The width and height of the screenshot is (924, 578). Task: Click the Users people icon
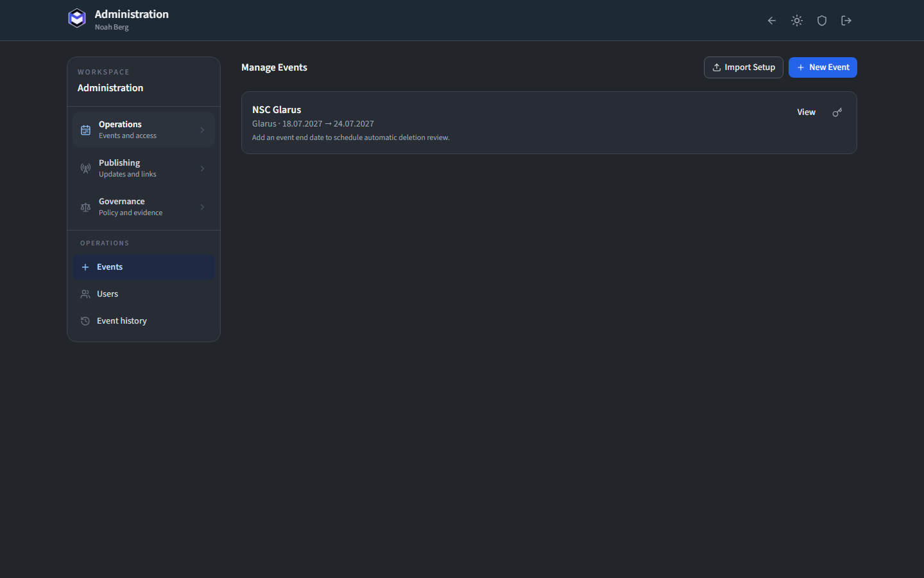[x=85, y=294]
